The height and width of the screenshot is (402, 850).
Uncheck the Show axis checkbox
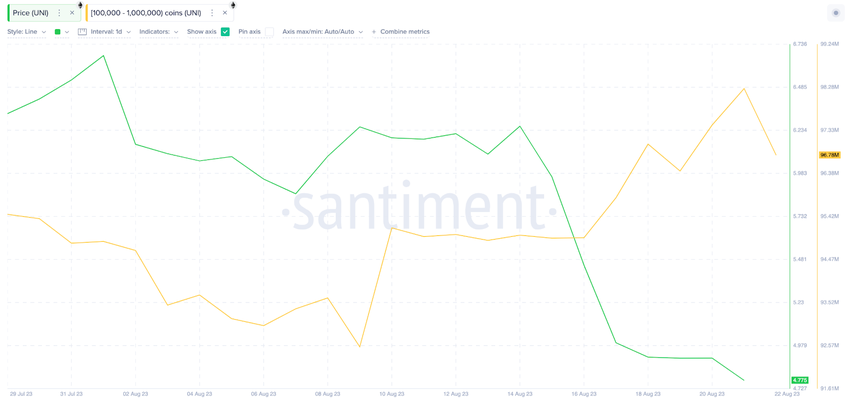tap(226, 32)
